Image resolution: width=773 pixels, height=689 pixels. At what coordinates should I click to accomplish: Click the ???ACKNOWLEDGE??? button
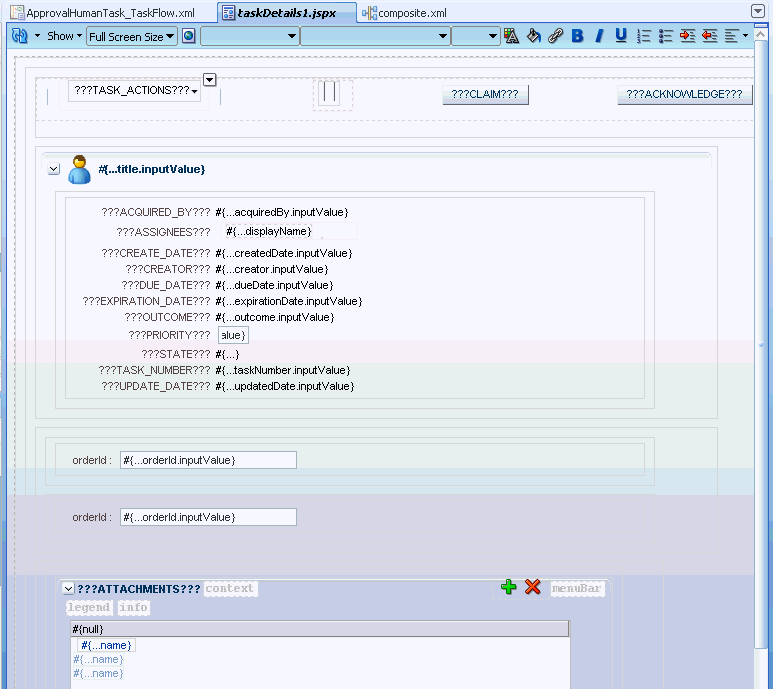point(685,95)
